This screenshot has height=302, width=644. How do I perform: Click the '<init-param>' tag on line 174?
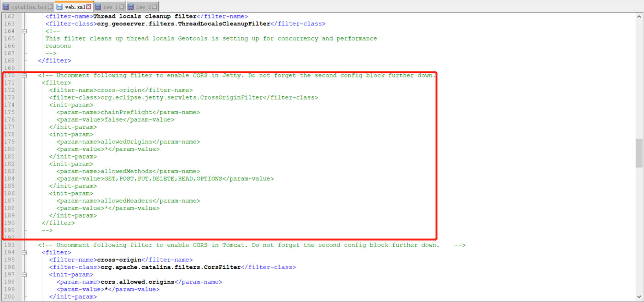click(71, 105)
